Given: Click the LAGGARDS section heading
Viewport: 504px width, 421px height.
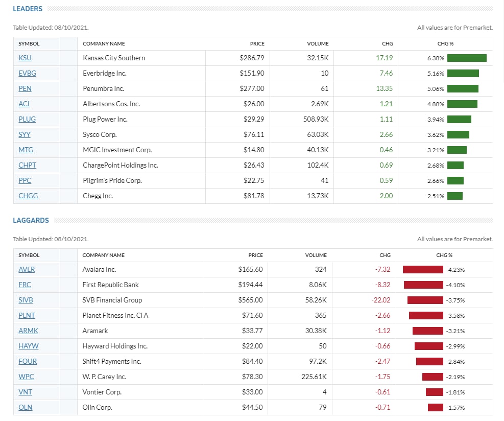Looking at the screenshot, I should pos(31,221).
